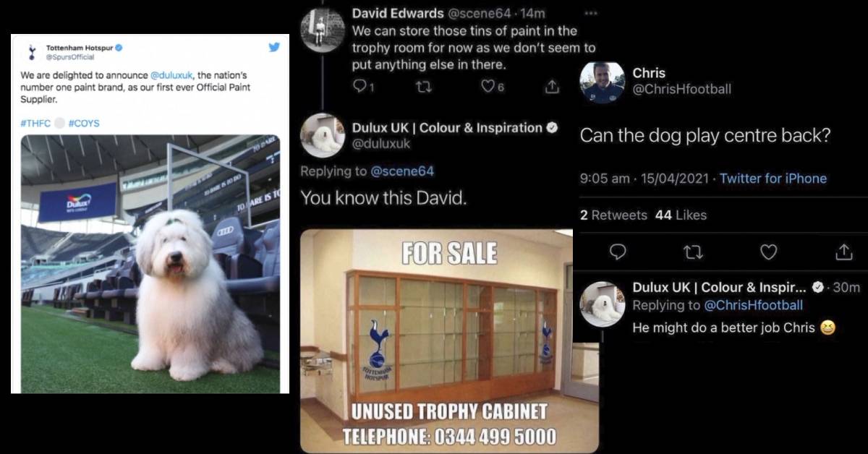Screen dimensions: 868x454
Task: Reply to Chris's centre back tweet
Action: [x=618, y=252]
